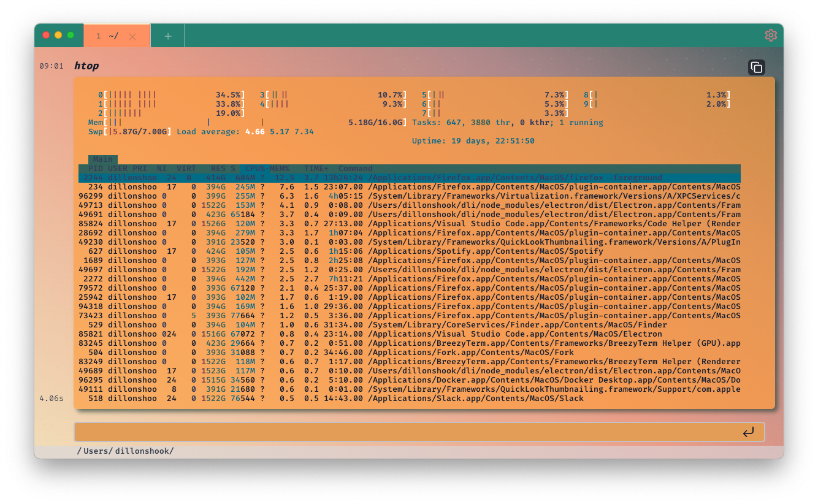Screen dimensions: 818x504
Task: Close the "1 ~/" tab with its X
Action: [x=133, y=36]
